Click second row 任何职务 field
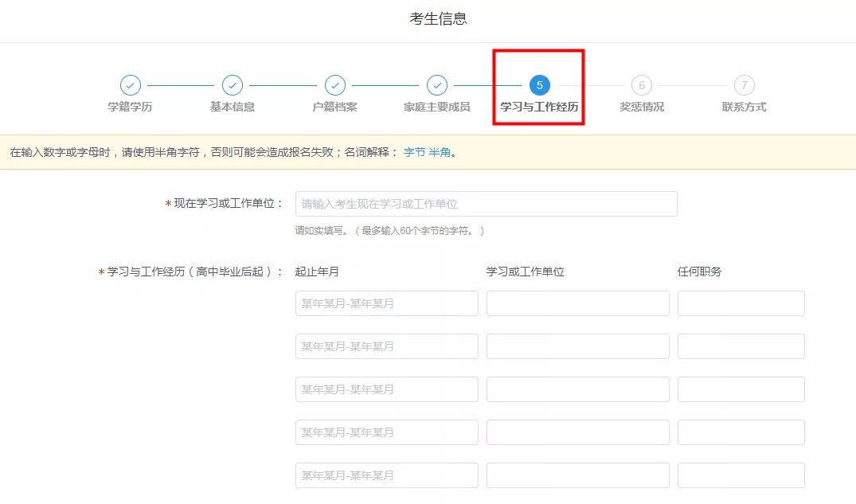 tap(741, 346)
